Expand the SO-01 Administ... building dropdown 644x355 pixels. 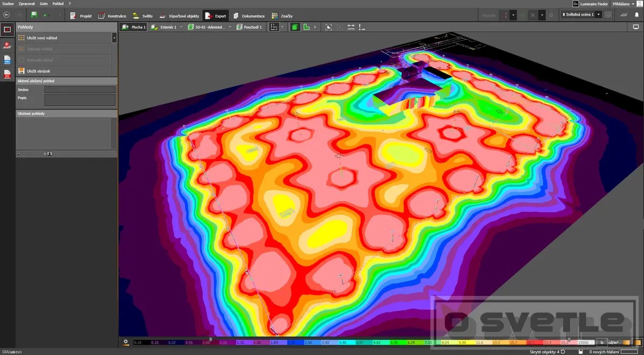click(230, 27)
